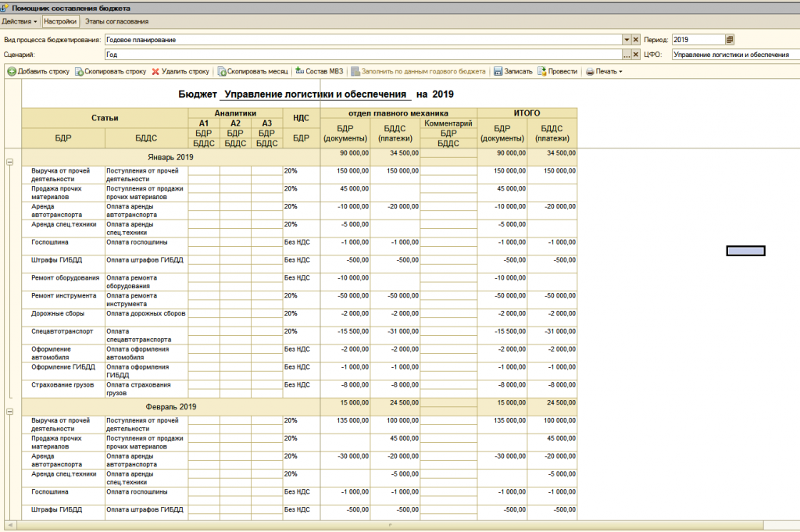The width and height of the screenshot is (800, 532).
Task: Select the Оформление автомобиля cell
Action: tap(63, 353)
